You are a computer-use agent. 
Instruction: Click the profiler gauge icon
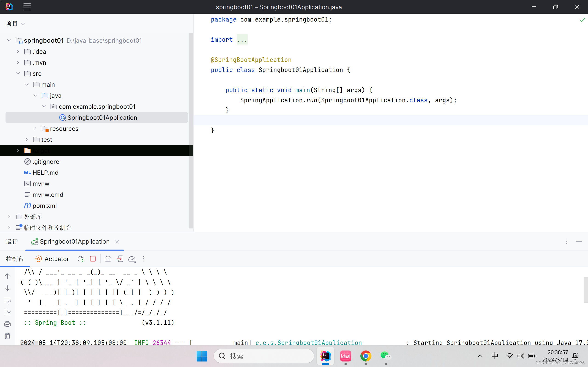132,259
